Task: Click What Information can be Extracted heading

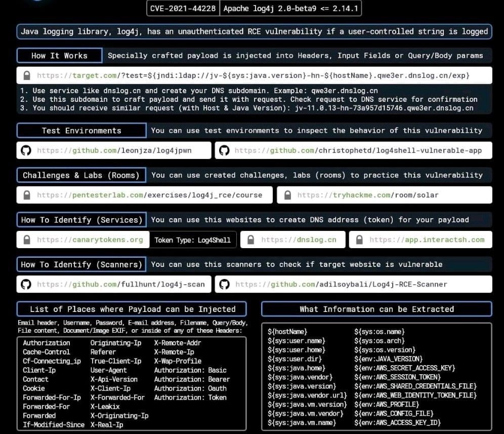Action: coord(376,309)
